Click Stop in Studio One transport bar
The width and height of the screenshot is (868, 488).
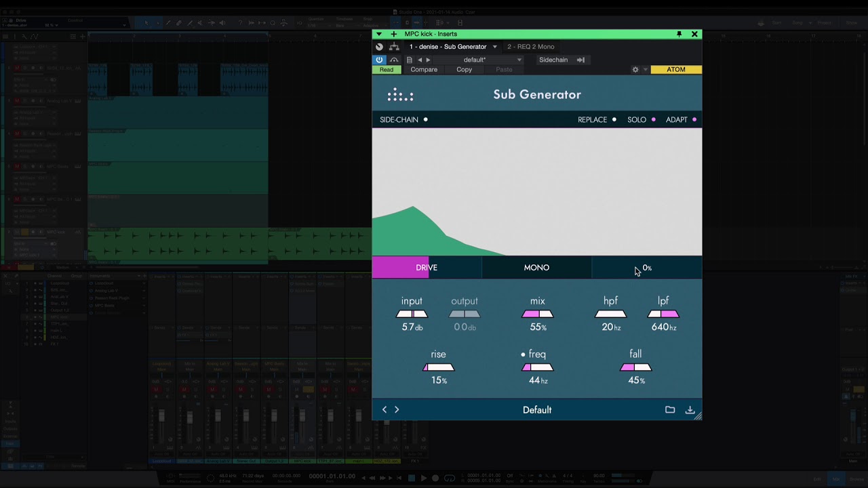411,478
